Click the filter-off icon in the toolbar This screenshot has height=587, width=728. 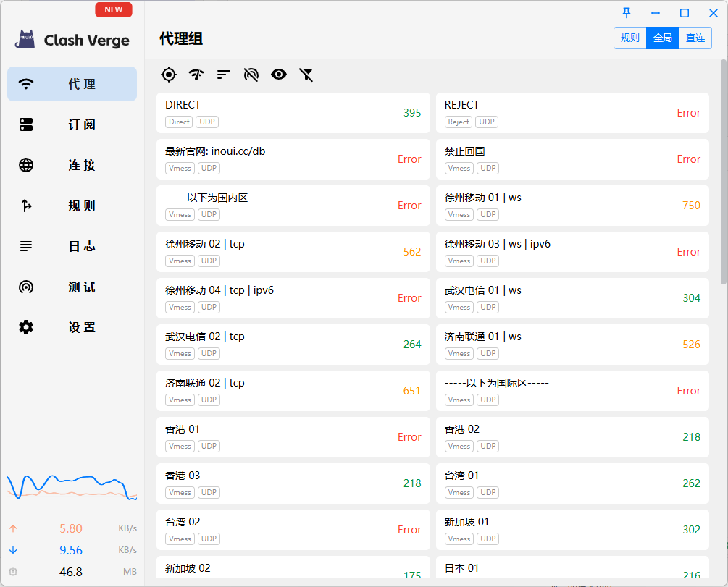click(x=306, y=75)
